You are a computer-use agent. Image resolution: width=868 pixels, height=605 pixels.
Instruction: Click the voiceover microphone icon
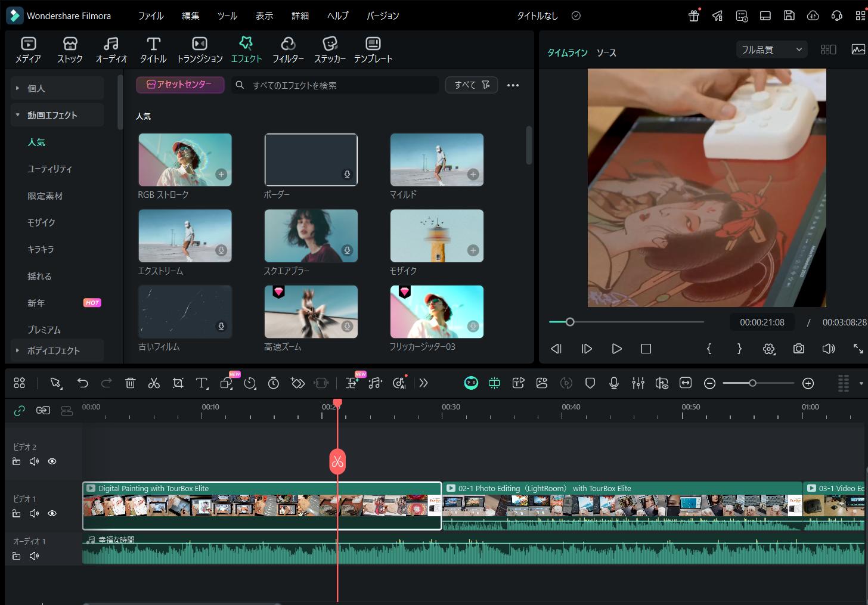(614, 383)
